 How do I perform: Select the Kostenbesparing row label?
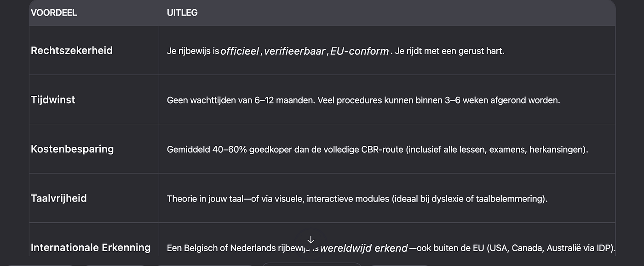coord(72,149)
